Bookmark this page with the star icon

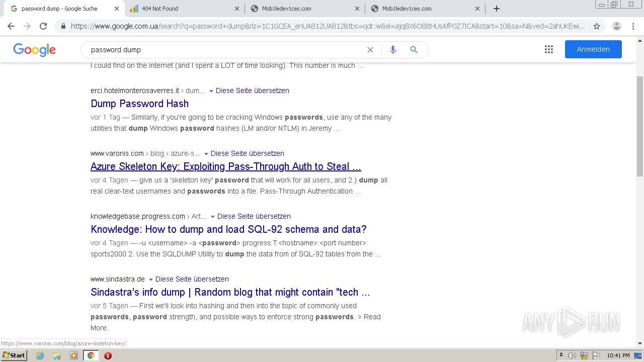597,26
